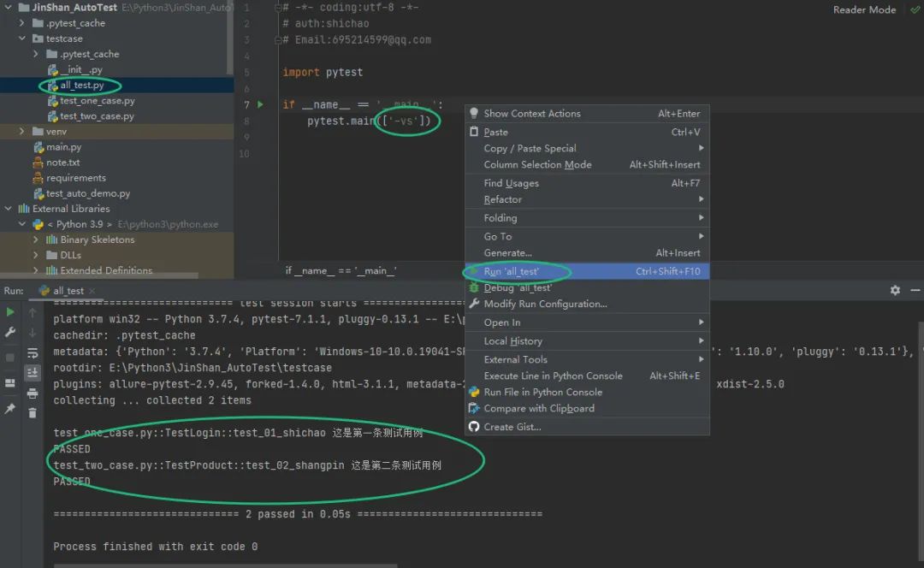Click breadcrumb "if __name__ == '__main__'"

point(341,270)
